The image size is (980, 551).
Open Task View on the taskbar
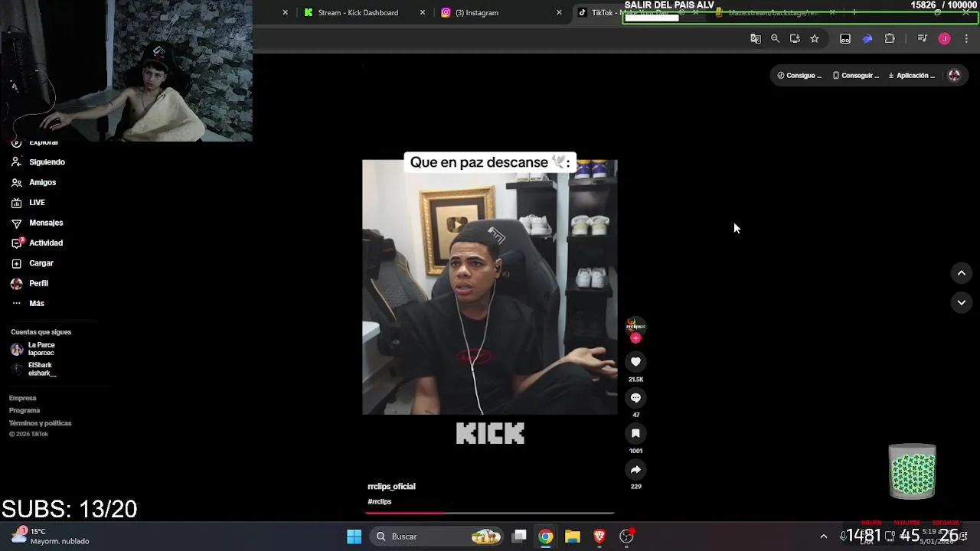[519, 536]
